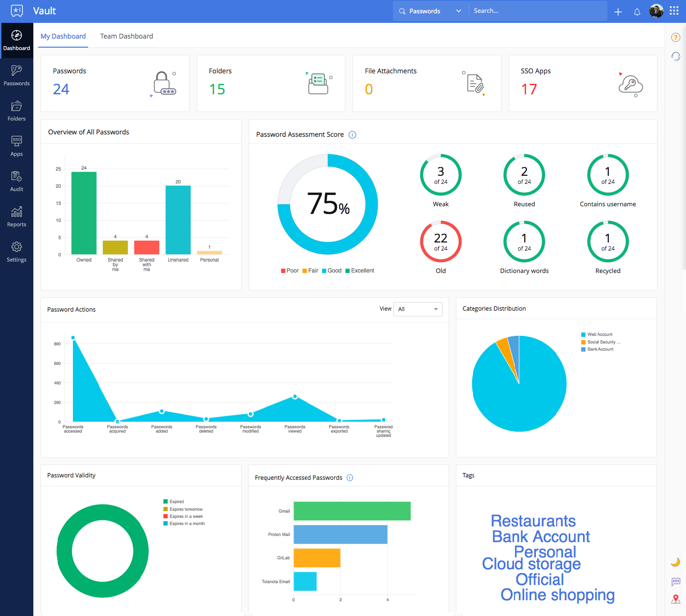The width and height of the screenshot is (686, 616).
Task: Click the plus add button in header
Action: 618,11
